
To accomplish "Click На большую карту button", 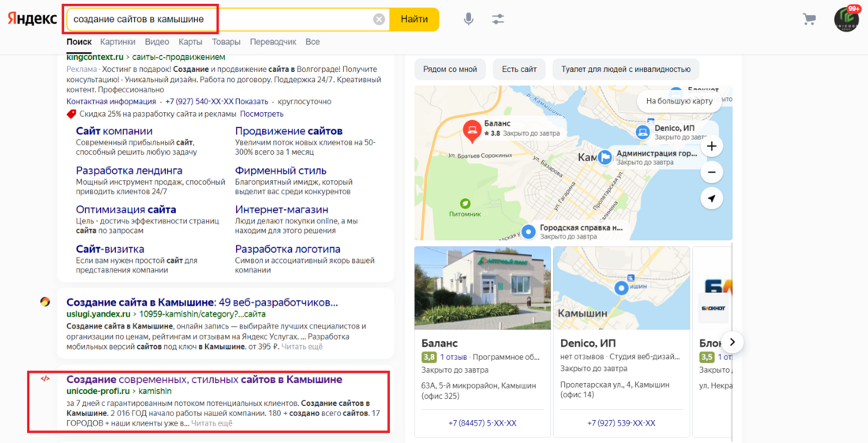I will click(x=679, y=101).
